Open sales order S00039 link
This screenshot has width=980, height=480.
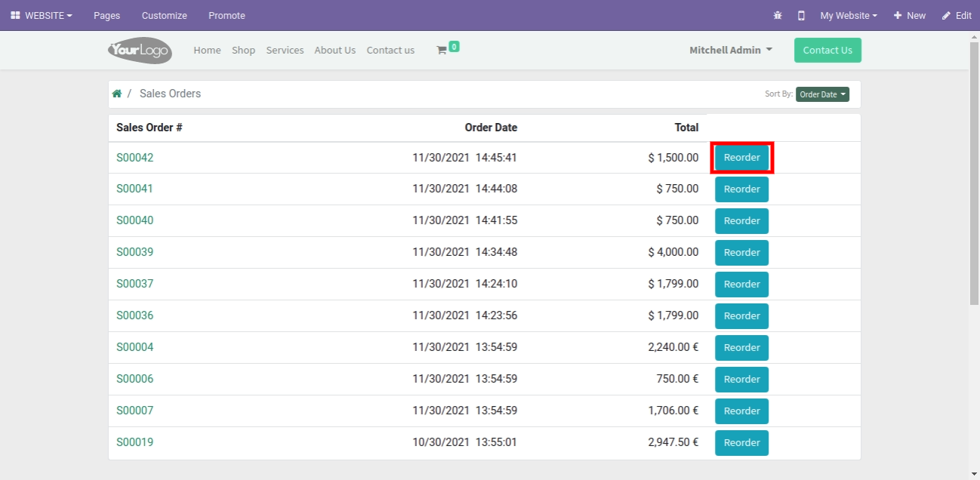pos(134,252)
